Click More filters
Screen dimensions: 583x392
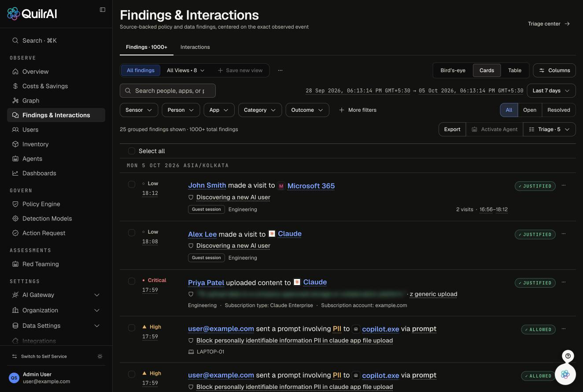[358, 110]
